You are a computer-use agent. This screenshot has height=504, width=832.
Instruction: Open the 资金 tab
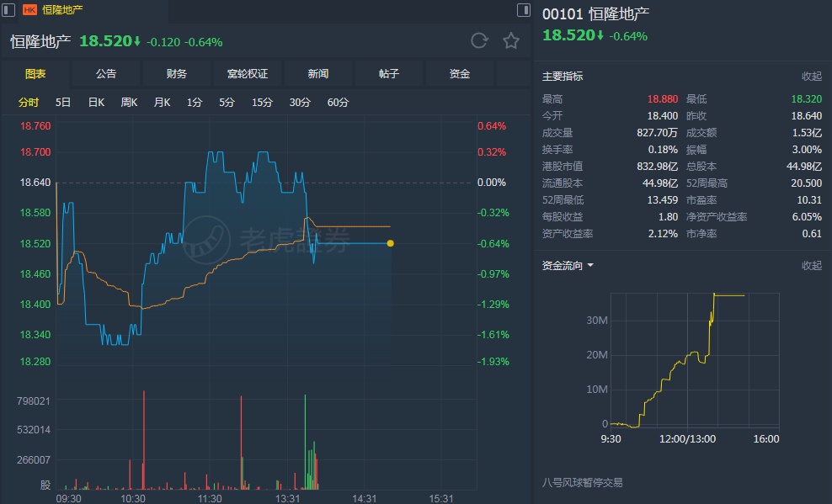(x=460, y=74)
